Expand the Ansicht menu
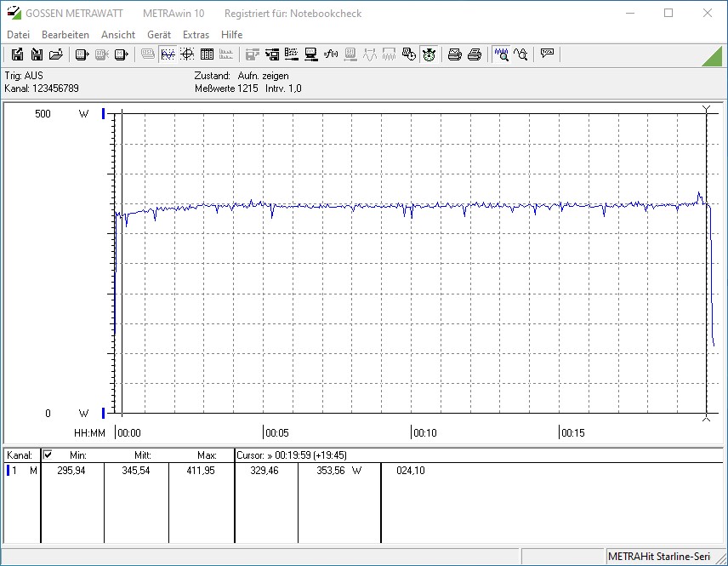728x566 pixels. coord(118,35)
